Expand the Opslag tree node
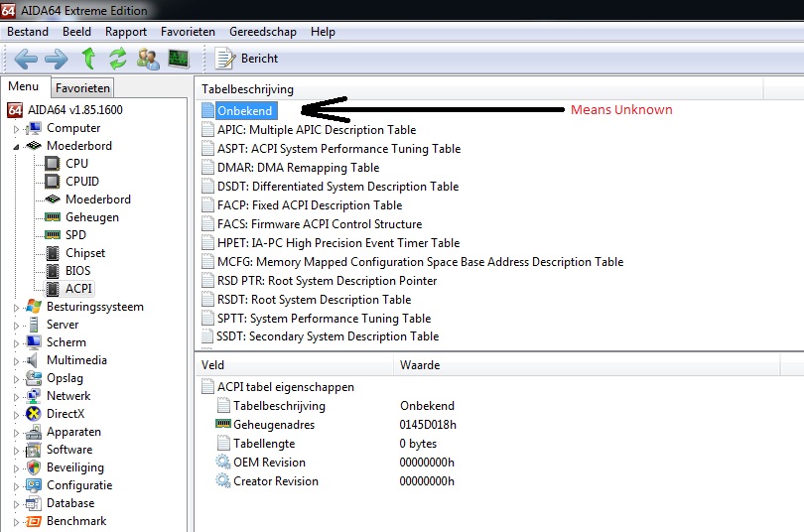This screenshot has width=804, height=532. pyautogui.click(x=16, y=379)
